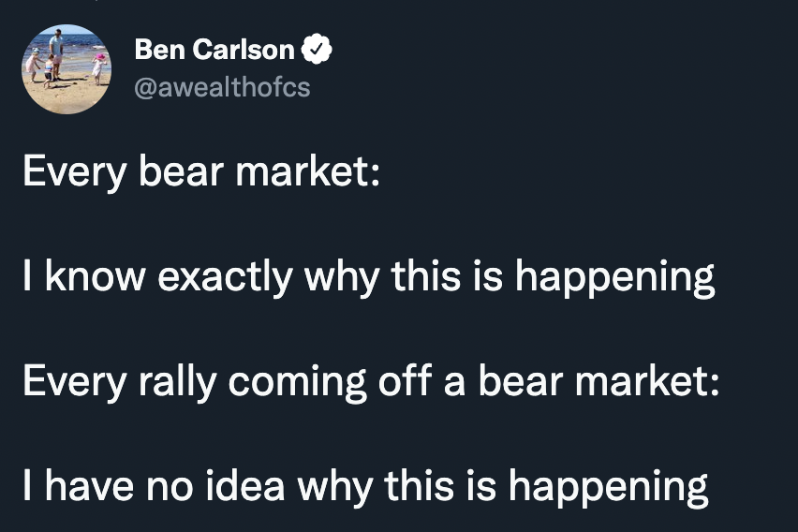
Task: Select the line "I know exactly why this is happening"
Action: (x=368, y=277)
